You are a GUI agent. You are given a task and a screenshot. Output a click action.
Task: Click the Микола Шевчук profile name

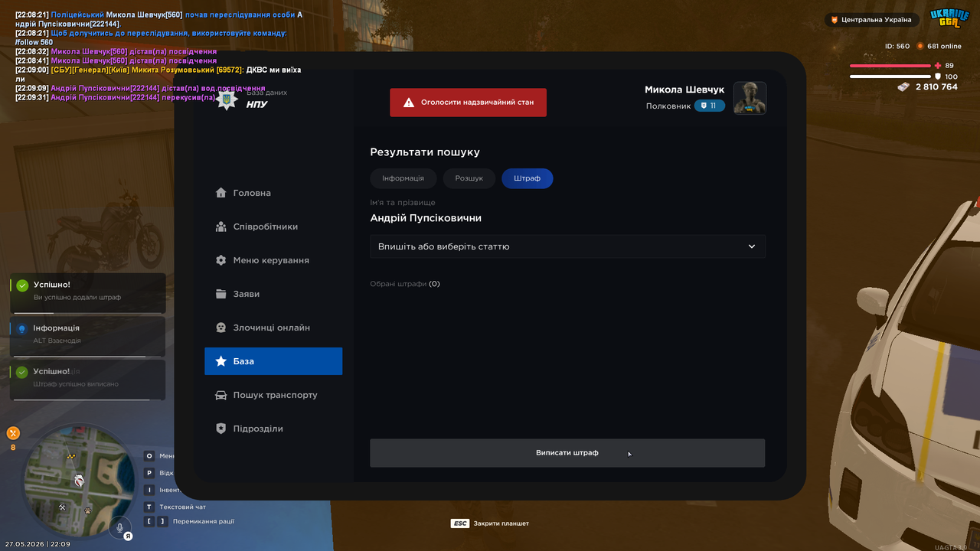(684, 90)
